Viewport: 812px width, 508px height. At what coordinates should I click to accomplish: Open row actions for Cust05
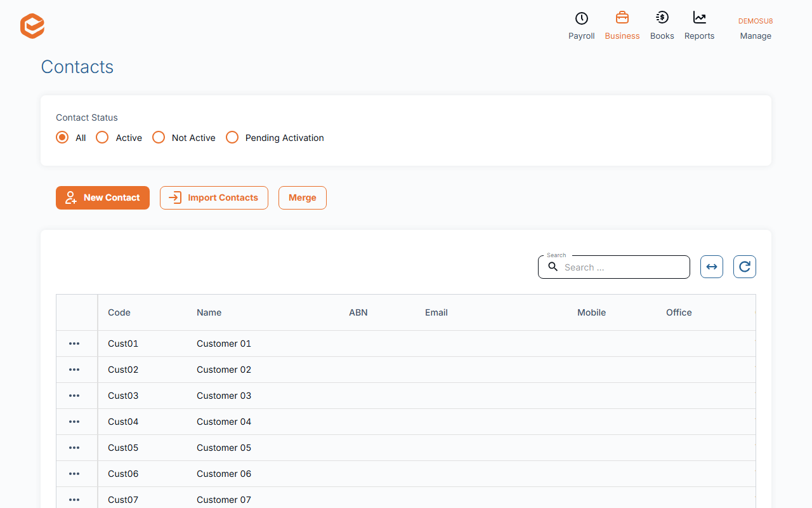(x=74, y=448)
